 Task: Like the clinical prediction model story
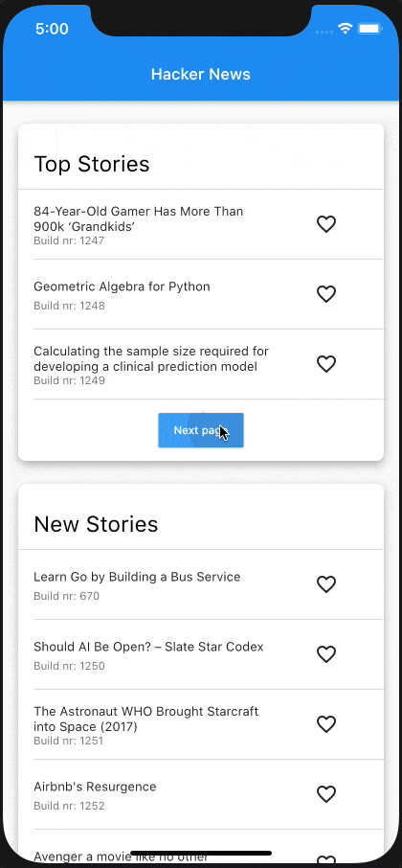(326, 364)
